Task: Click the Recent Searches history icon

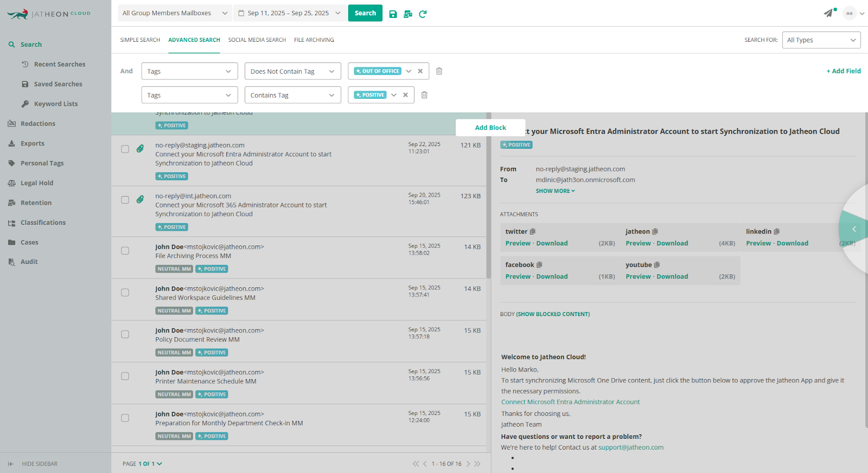Action: pyautogui.click(x=25, y=64)
